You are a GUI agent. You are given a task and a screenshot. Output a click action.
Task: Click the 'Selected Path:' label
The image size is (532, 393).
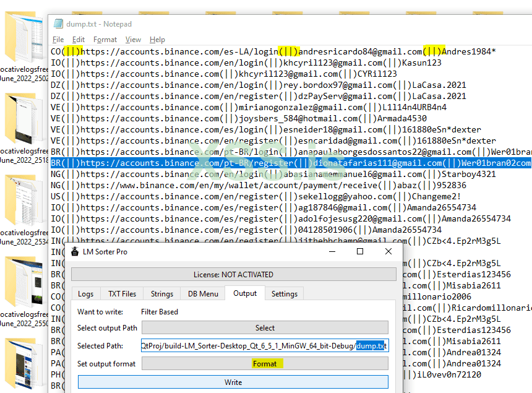100,346
